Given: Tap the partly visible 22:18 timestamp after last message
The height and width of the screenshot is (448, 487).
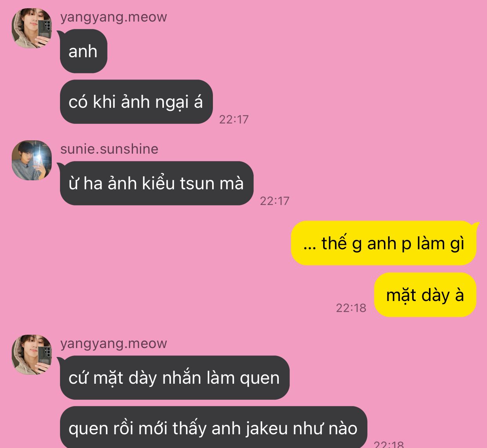Looking at the screenshot, I should 389,444.
